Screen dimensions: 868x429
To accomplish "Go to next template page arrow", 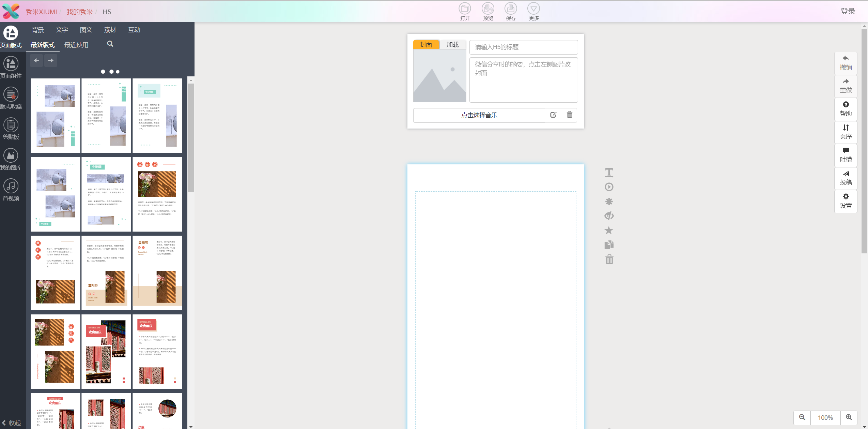I will pyautogui.click(x=51, y=60).
